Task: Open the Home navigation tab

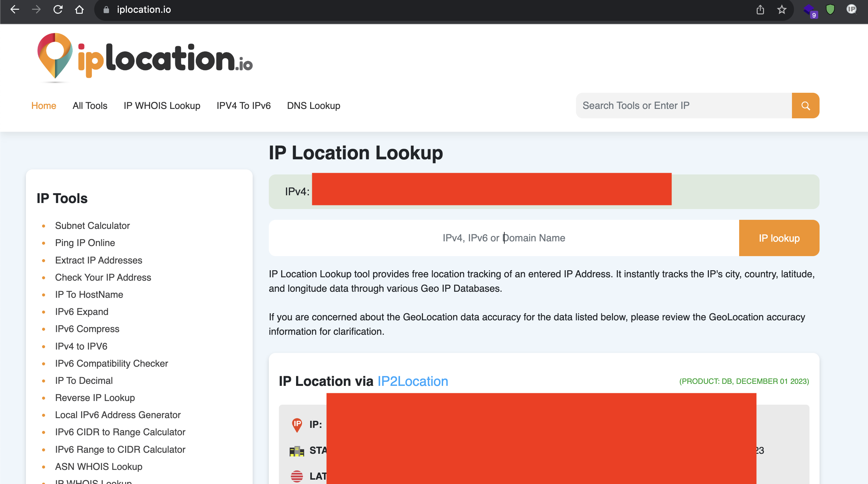Action: tap(44, 106)
